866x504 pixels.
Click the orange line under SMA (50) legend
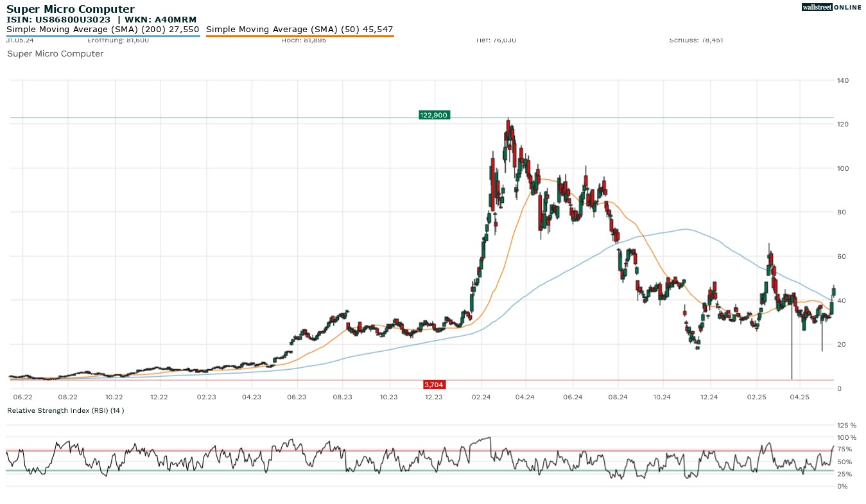click(300, 36)
